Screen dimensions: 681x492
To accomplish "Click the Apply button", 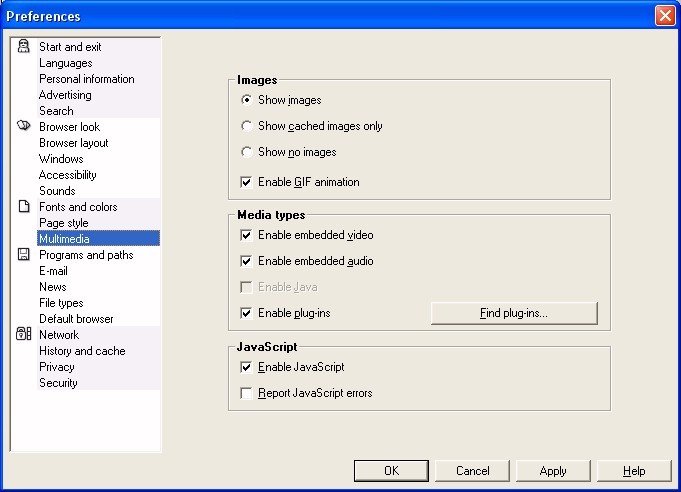I will click(553, 471).
